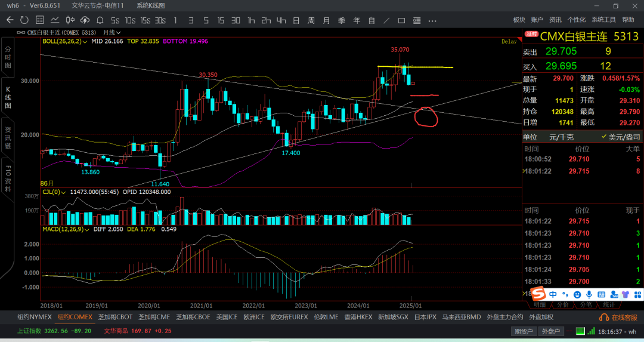Expand the CJL(0) volume indicator dropdown
This screenshot has width=644, height=342.
click(x=54, y=192)
